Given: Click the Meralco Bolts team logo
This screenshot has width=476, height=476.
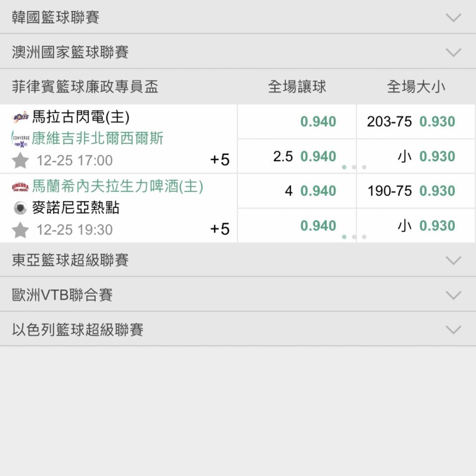Looking at the screenshot, I should pyautogui.click(x=20, y=117).
